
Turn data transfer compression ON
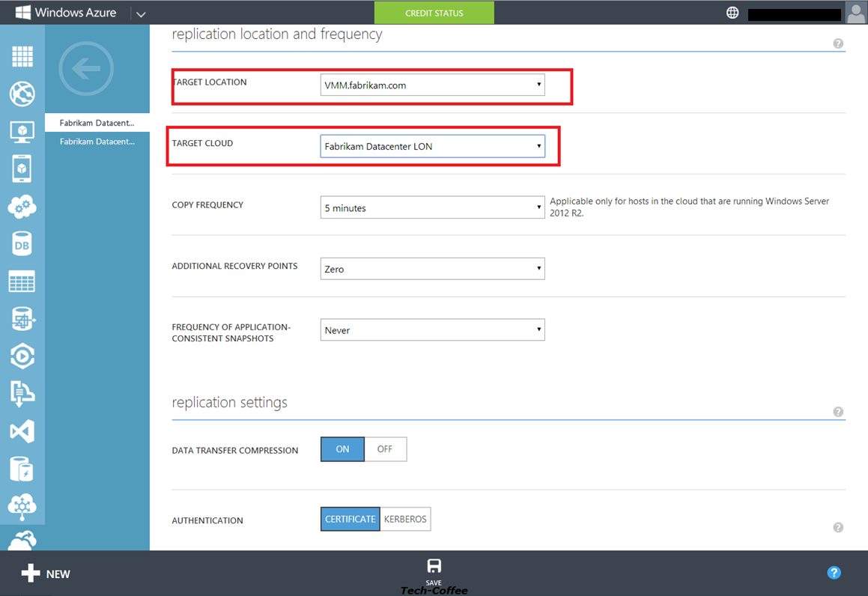click(x=342, y=448)
